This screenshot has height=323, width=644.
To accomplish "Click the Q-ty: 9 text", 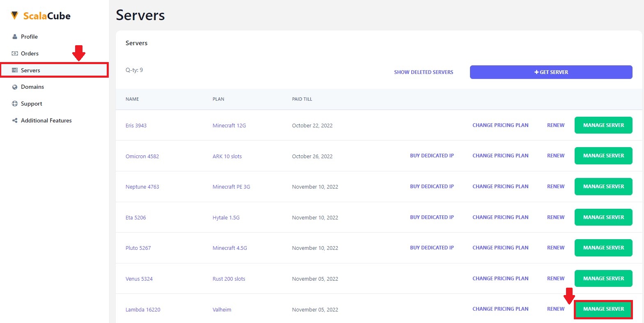I will 134,70.
